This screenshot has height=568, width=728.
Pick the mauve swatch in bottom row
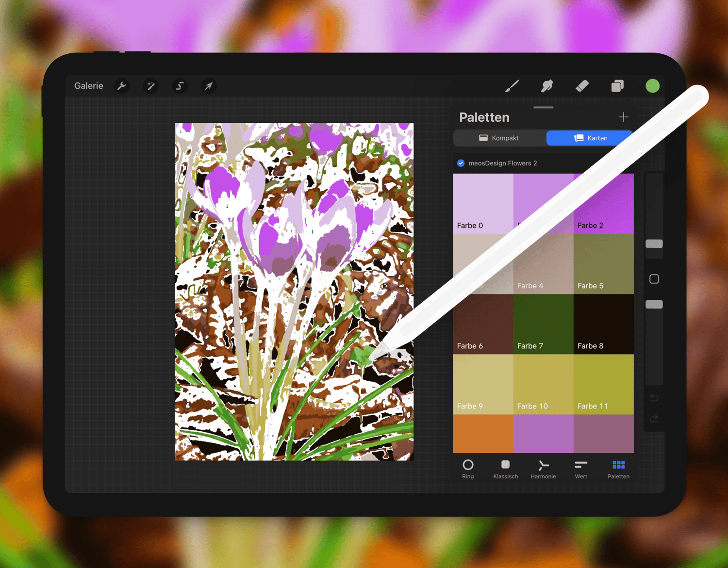[x=604, y=434]
